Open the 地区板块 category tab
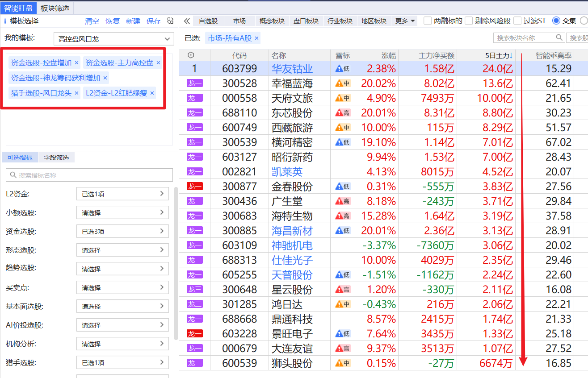 (x=374, y=21)
